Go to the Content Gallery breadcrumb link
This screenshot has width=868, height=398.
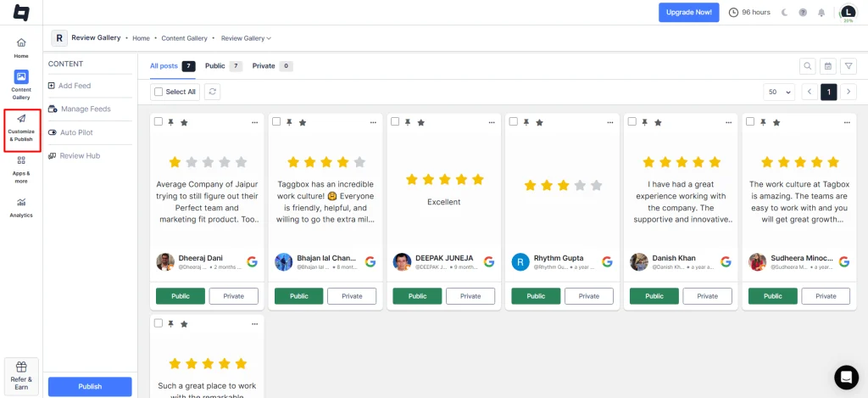click(184, 38)
